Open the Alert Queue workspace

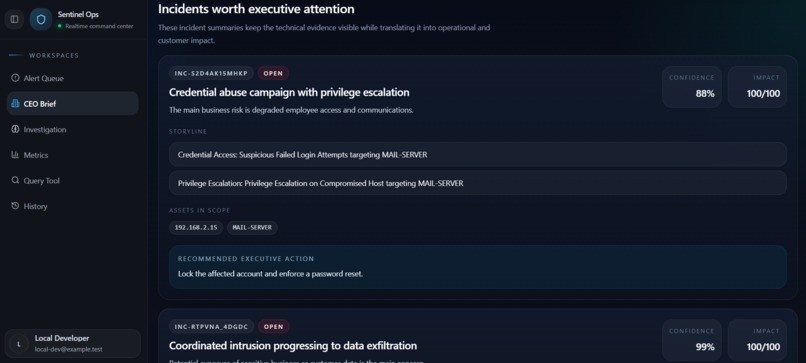coord(72,78)
